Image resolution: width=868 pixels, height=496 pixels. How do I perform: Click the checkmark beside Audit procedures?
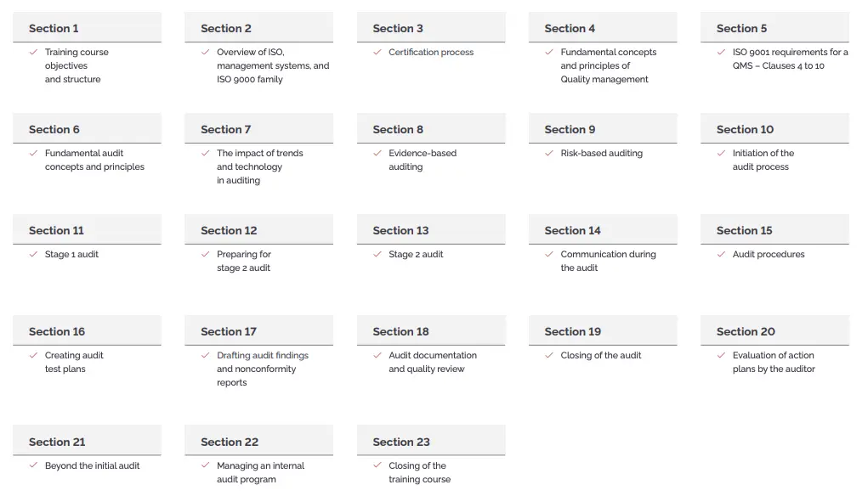click(721, 254)
